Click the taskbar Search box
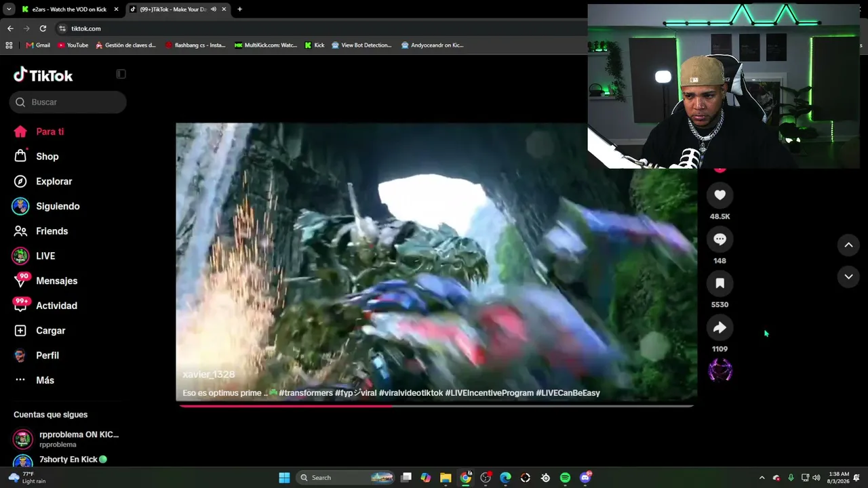 347,478
